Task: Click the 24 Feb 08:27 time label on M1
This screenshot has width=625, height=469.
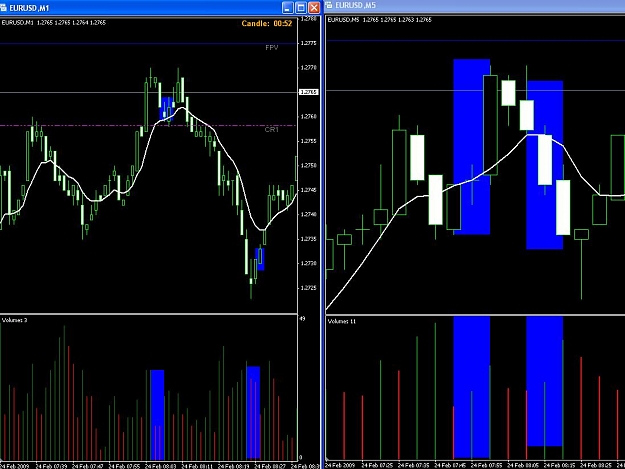Action: (x=270, y=466)
